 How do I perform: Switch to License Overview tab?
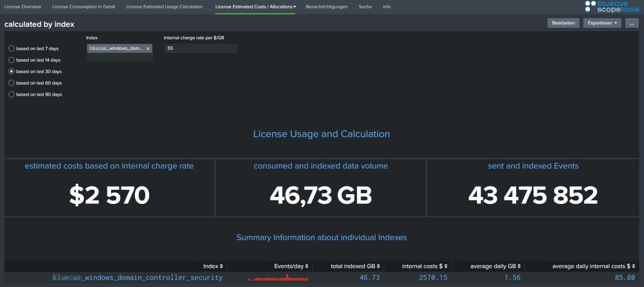23,7
